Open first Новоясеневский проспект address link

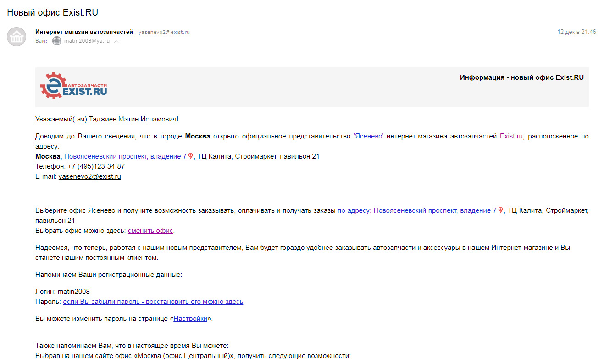[x=125, y=156]
